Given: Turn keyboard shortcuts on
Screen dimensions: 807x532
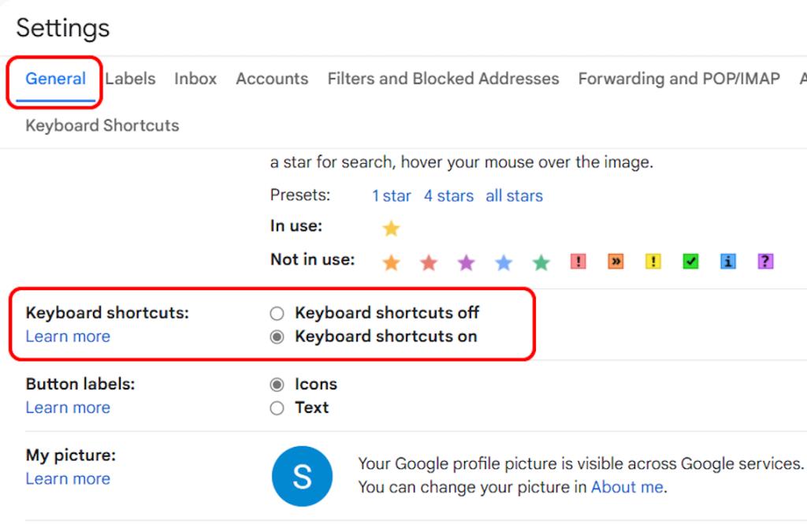Looking at the screenshot, I should click(x=277, y=337).
